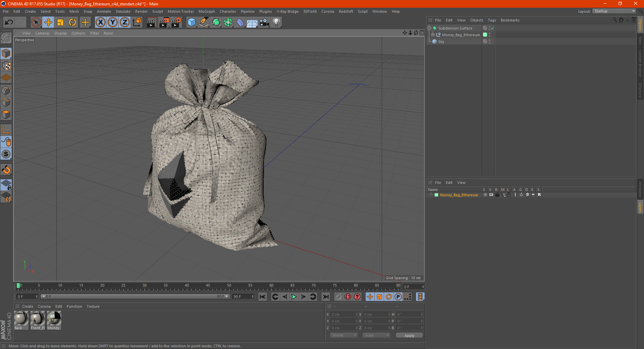Open the Render menu
Screen dimensions: 644x349
point(141,11)
